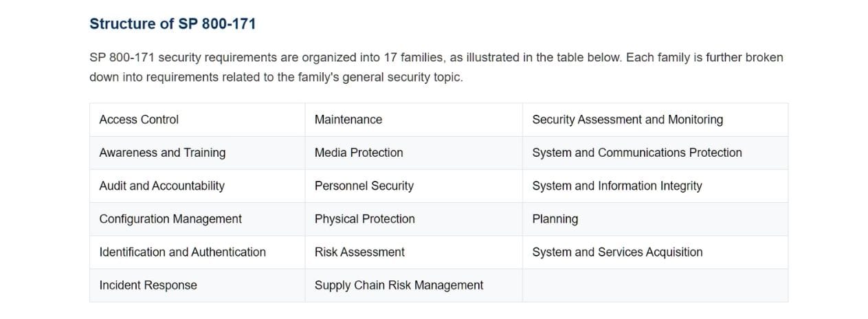
Task: Select the Awareness and Training cell
Action: coord(197,153)
